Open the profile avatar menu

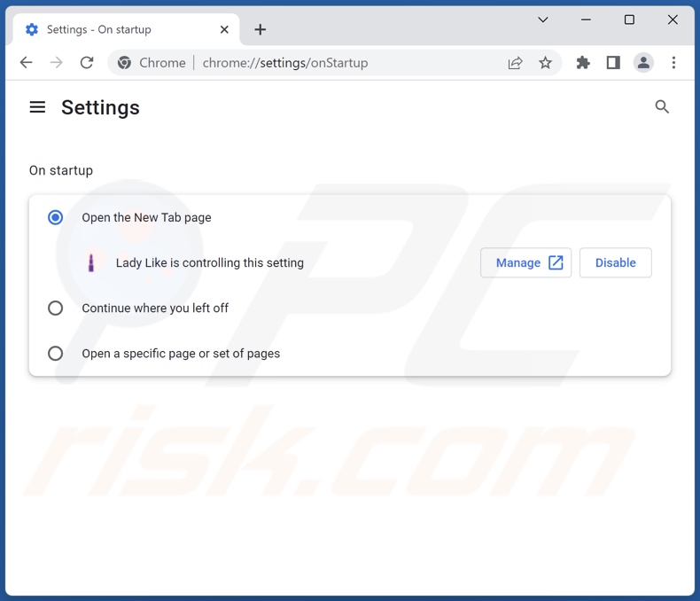pyautogui.click(x=643, y=63)
